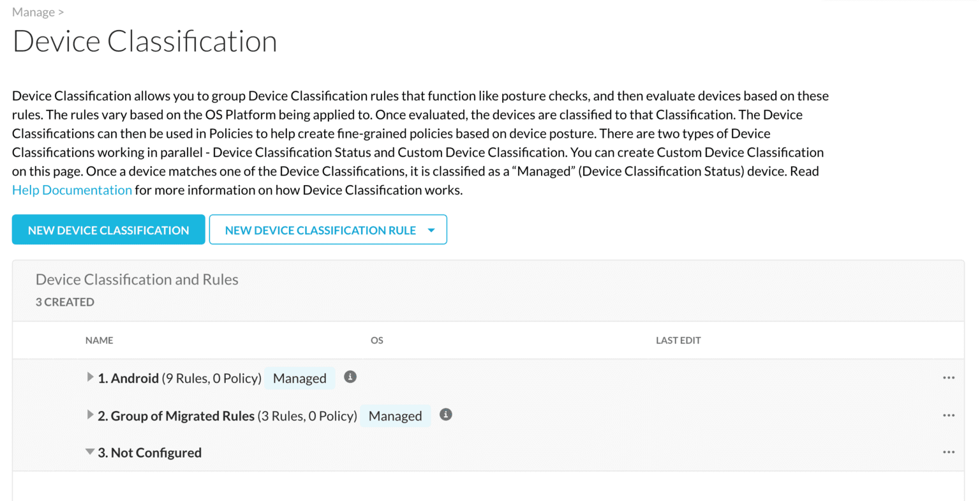Viewport: 980px width, 501px height.
Task: Open the actions menu for the Android row
Action: tap(949, 378)
